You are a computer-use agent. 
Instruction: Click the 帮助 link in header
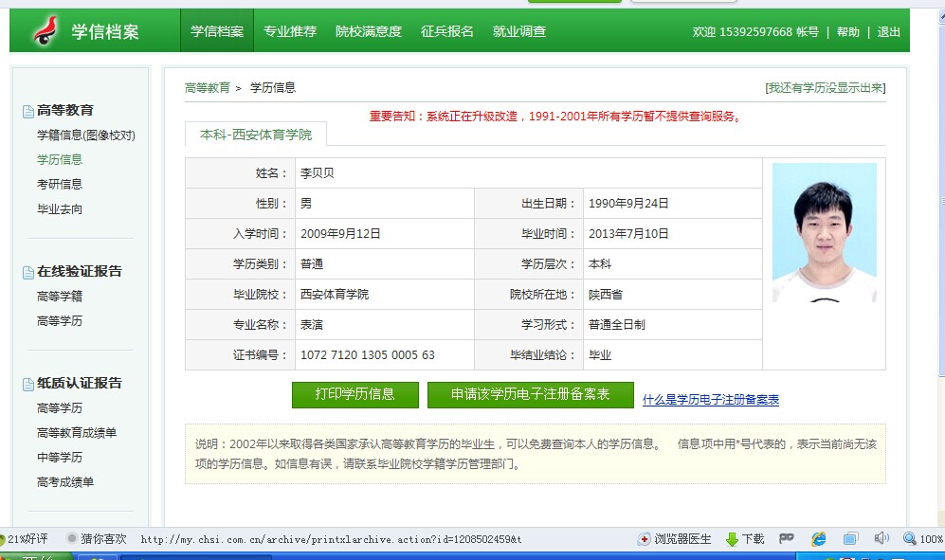coord(848,32)
